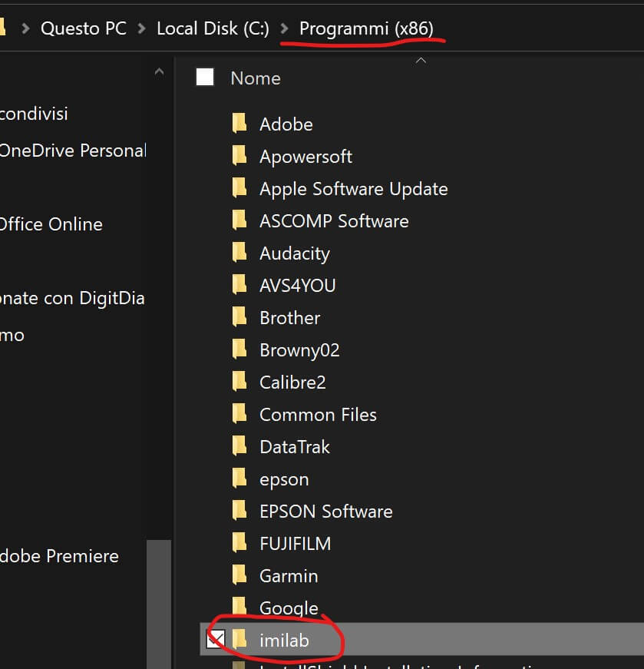
Task: Navigate to Questo PC breadcrumb
Action: (83, 28)
